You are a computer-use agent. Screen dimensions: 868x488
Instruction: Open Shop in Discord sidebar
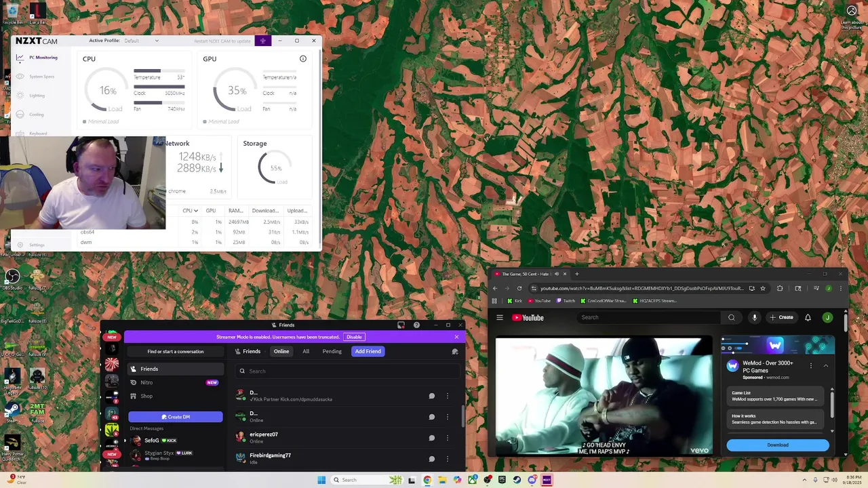point(176,396)
